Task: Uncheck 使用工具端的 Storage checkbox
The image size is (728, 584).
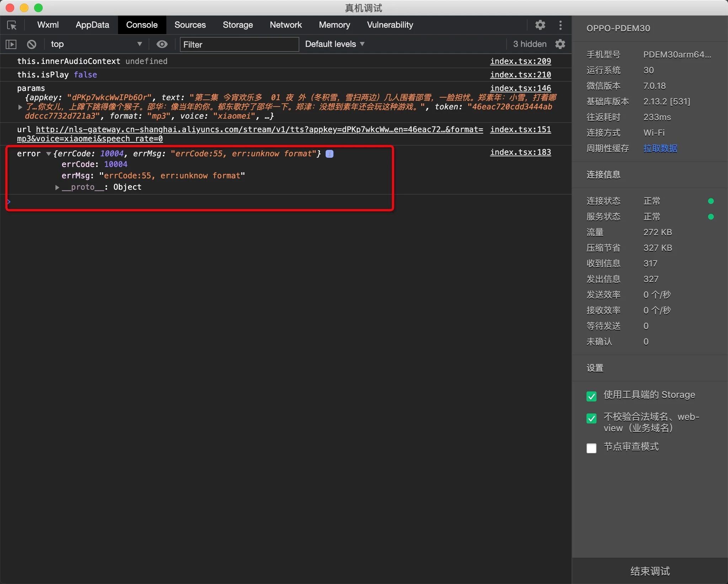Action: [591, 396]
